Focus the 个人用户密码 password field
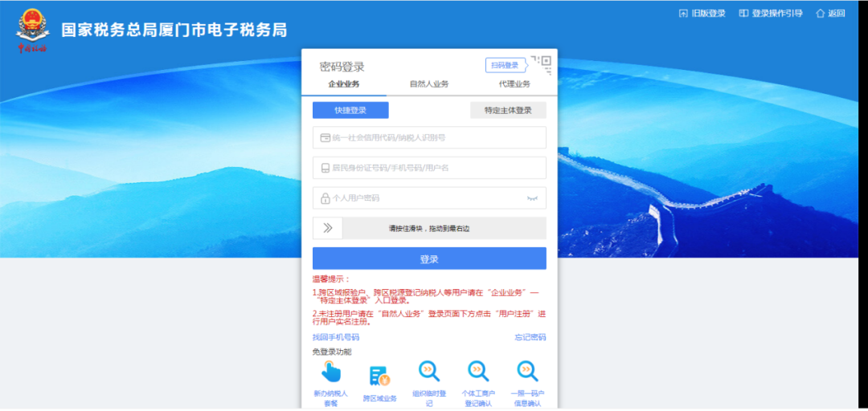This screenshot has height=411, width=868. coord(429,198)
